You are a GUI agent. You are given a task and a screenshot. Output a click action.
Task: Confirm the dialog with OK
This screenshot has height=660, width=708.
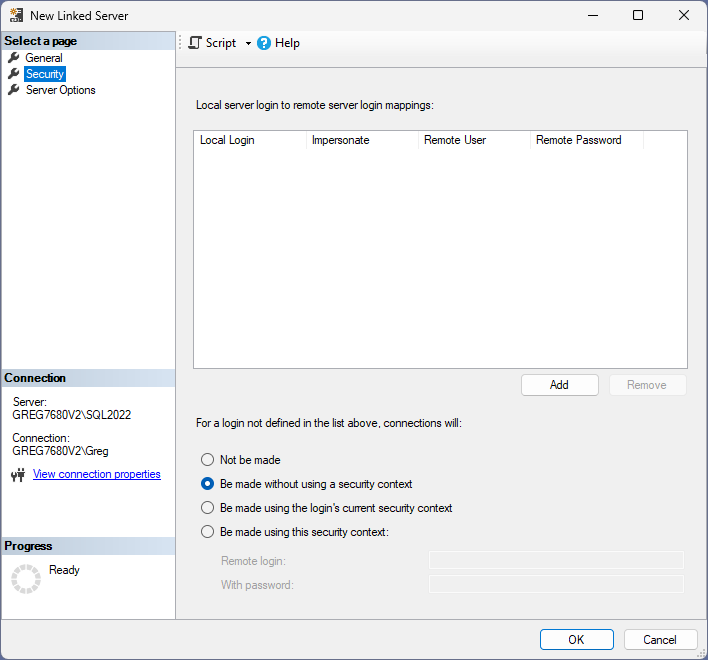[x=576, y=640]
